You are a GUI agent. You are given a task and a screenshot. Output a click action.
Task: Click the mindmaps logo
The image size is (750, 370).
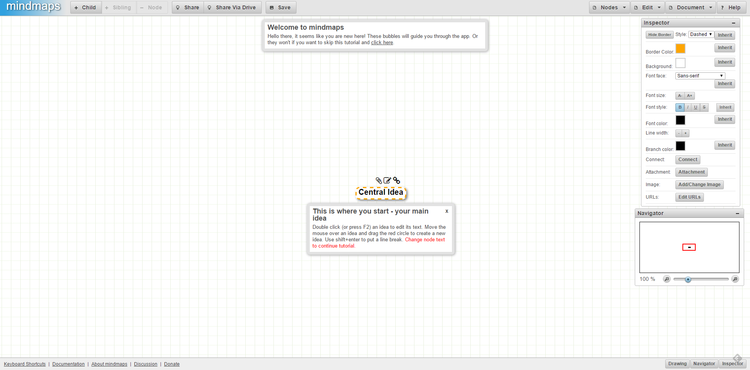[x=33, y=7]
